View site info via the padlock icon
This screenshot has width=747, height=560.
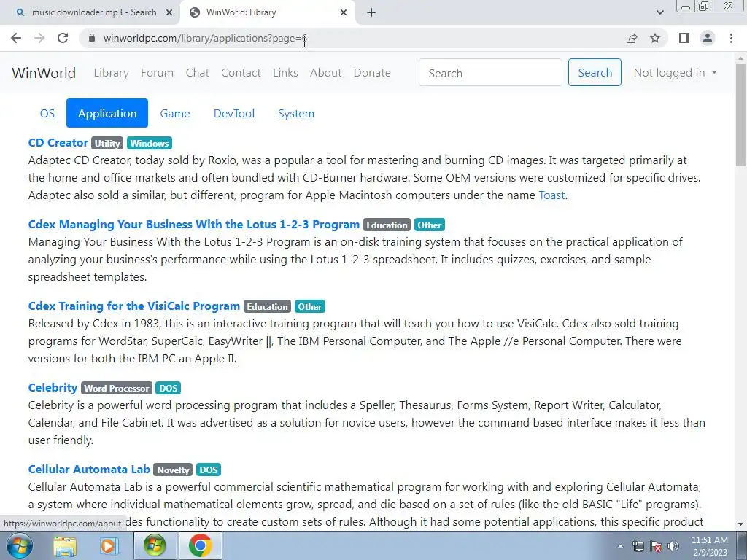(91, 38)
